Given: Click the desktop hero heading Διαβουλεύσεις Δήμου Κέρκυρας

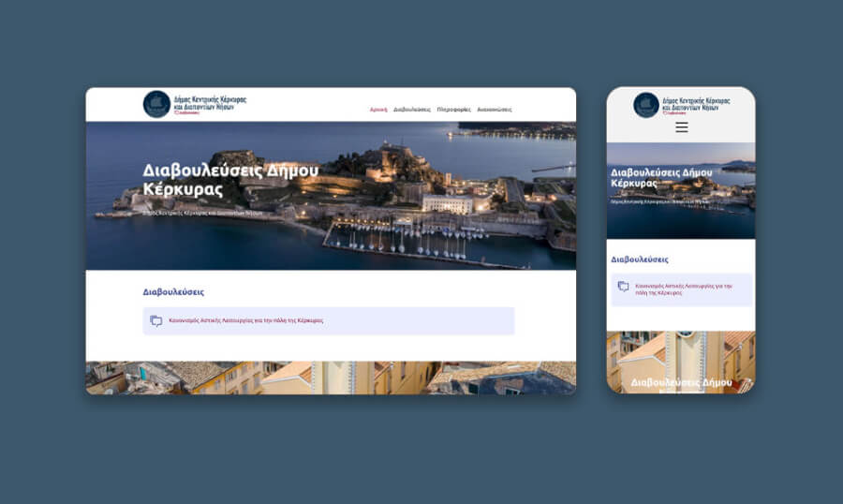Looking at the screenshot, I should point(230,179).
